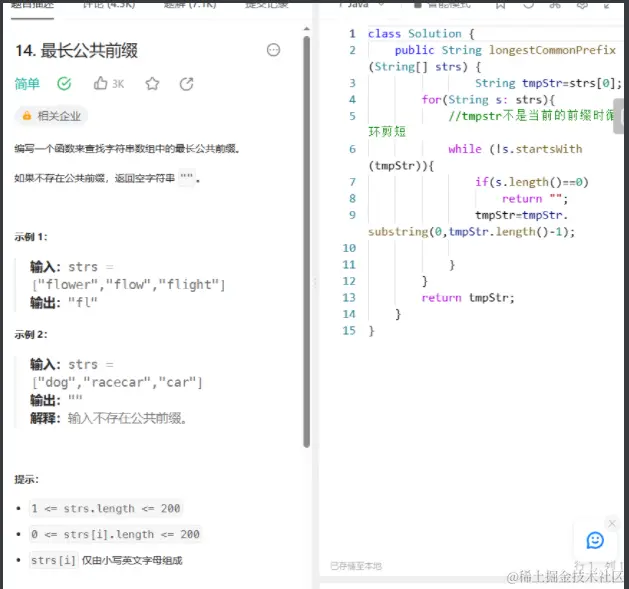The image size is (629, 589).
Task: Place cursor on the return ""; line
Action: (535, 198)
